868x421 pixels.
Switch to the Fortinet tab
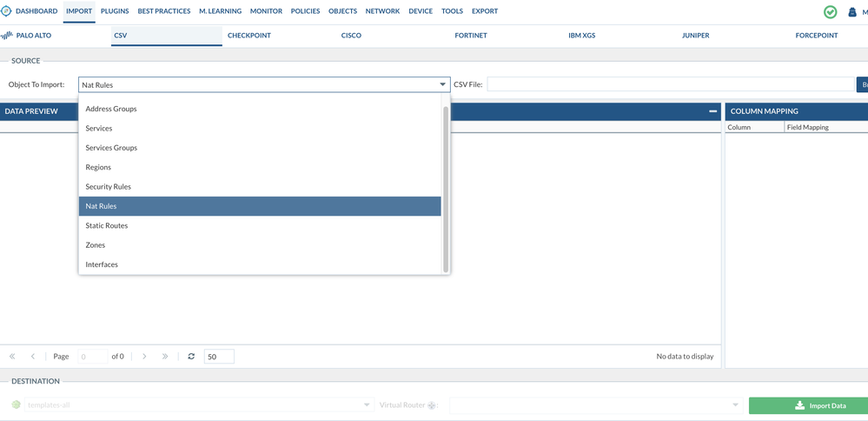[471, 36]
